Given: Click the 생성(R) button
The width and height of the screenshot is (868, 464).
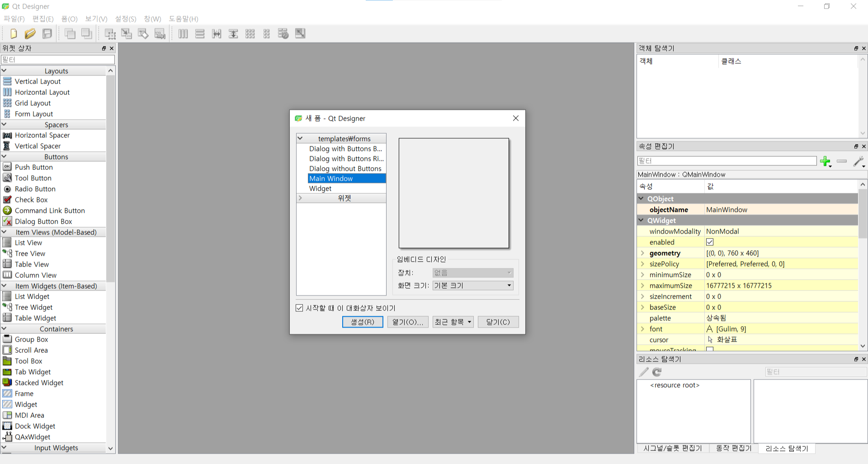Looking at the screenshot, I should 363,322.
